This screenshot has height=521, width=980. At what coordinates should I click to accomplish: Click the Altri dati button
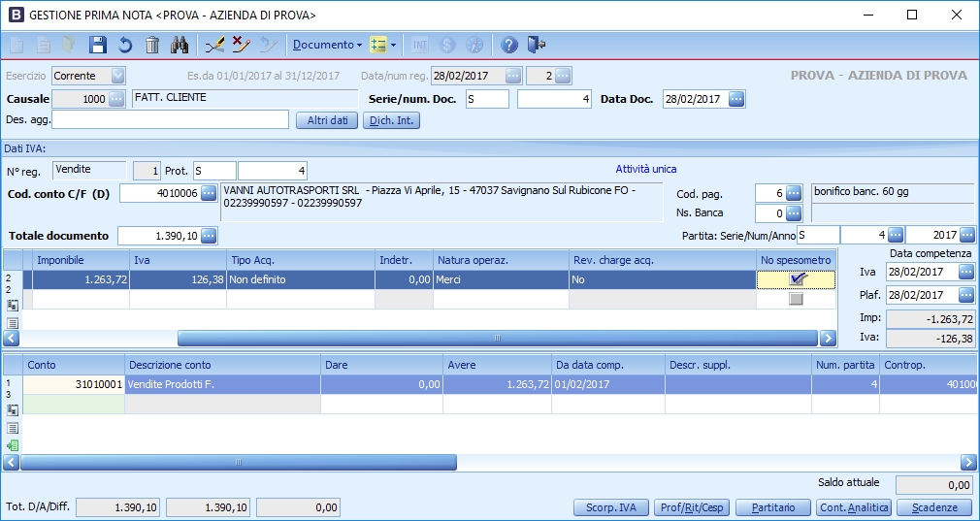tap(327, 120)
